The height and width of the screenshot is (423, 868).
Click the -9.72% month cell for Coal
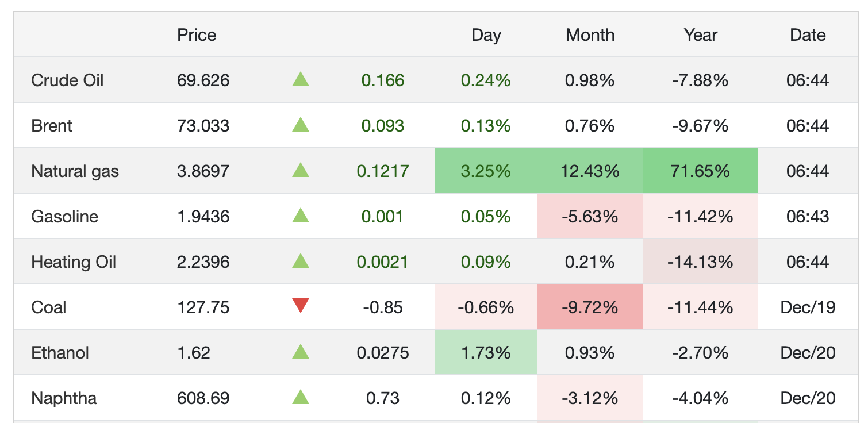click(590, 307)
